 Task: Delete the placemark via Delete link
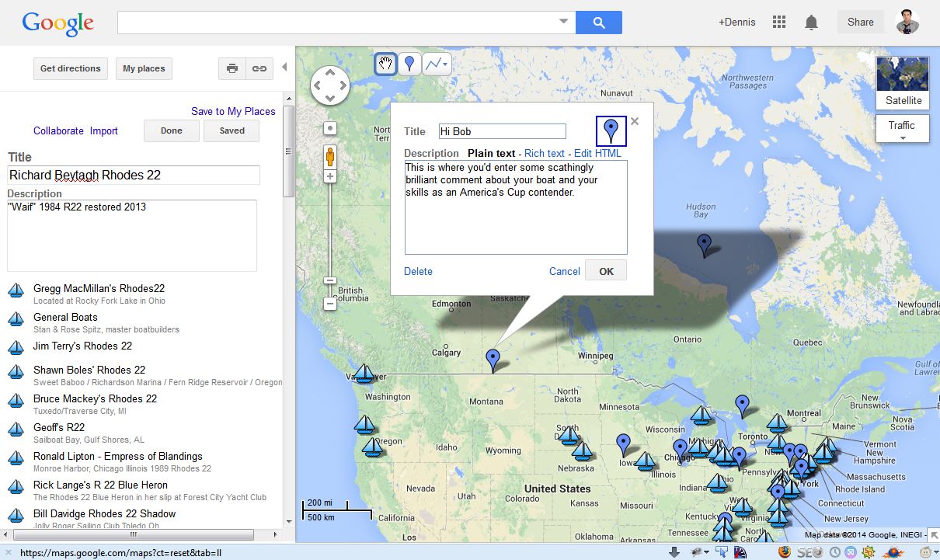click(418, 271)
